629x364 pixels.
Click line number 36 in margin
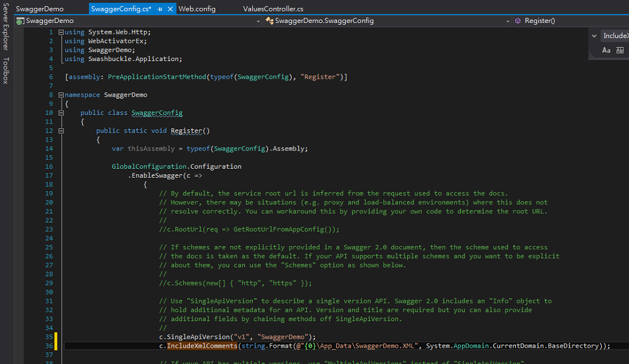49,346
